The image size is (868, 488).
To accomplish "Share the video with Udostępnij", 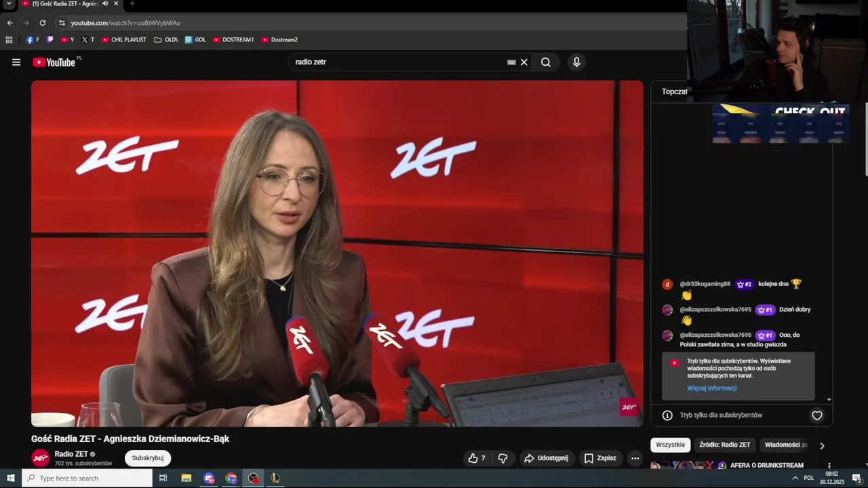I will click(547, 458).
